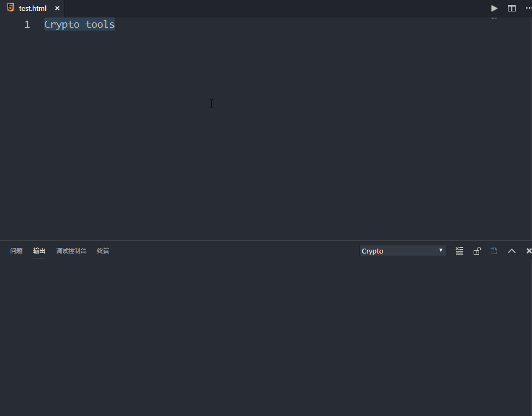The width and height of the screenshot is (532, 416).
Task: Close the test.html tab
Action: (57, 8)
